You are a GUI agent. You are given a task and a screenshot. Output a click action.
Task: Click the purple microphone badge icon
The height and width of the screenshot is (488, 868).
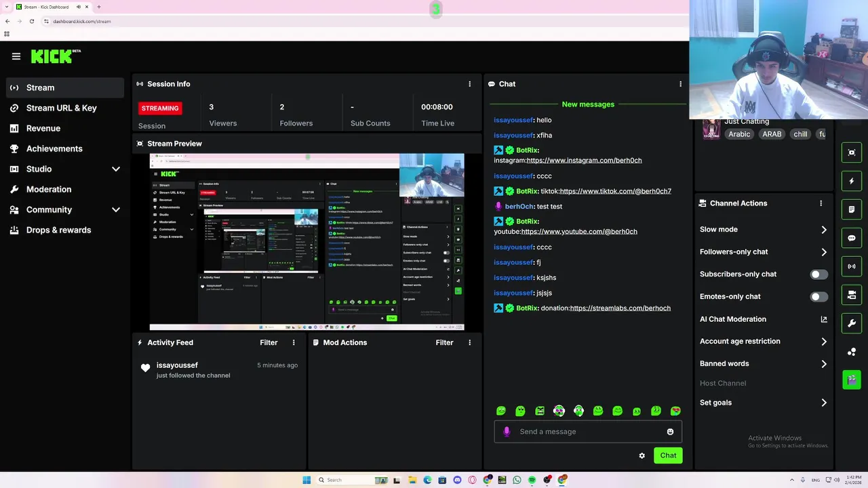tap(507, 432)
